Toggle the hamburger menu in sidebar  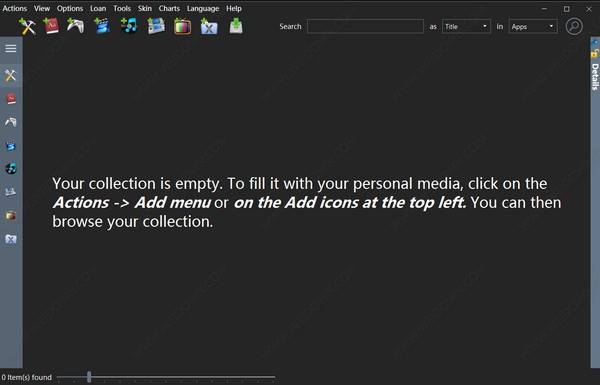pyautogui.click(x=11, y=48)
